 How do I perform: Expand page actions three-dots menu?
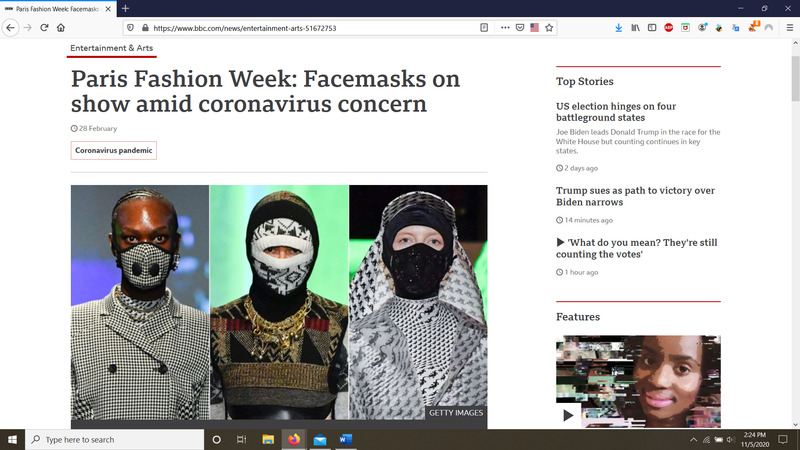coord(504,28)
